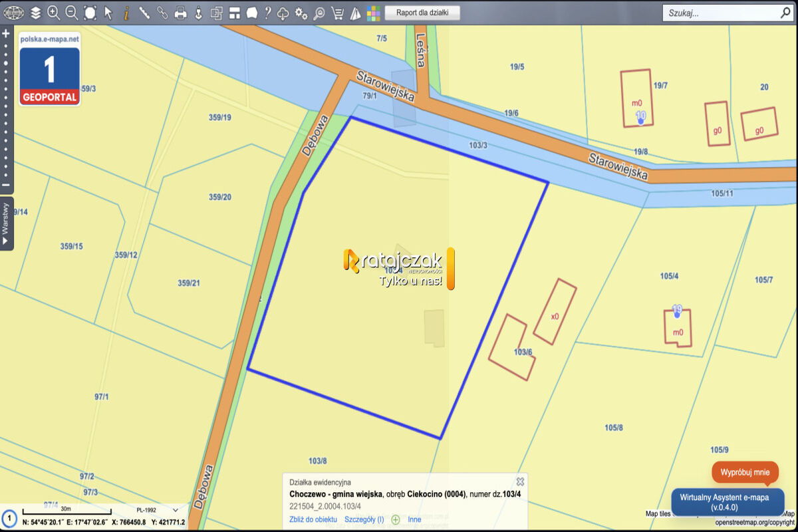This screenshot has width=798, height=532.
Task: Click the Zbliż do obiektu link
Action: coord(313,519)
